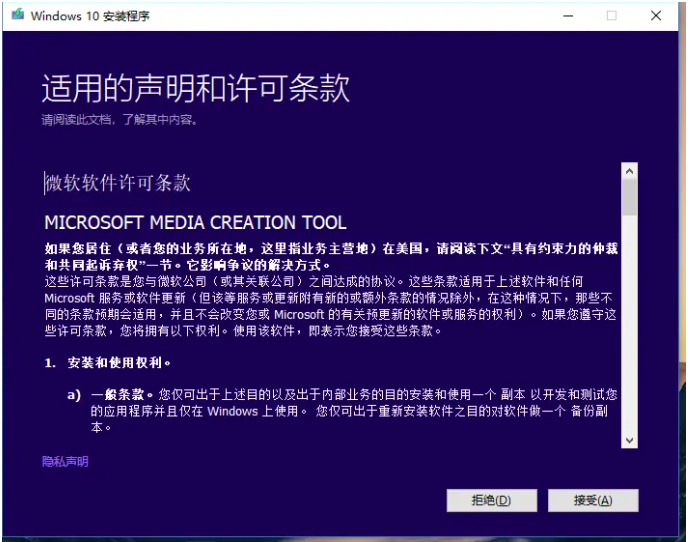Click the title bar text Windows 10 安装程序
The height and width of the screenshot is (542, 690).
tap(92, 16)
